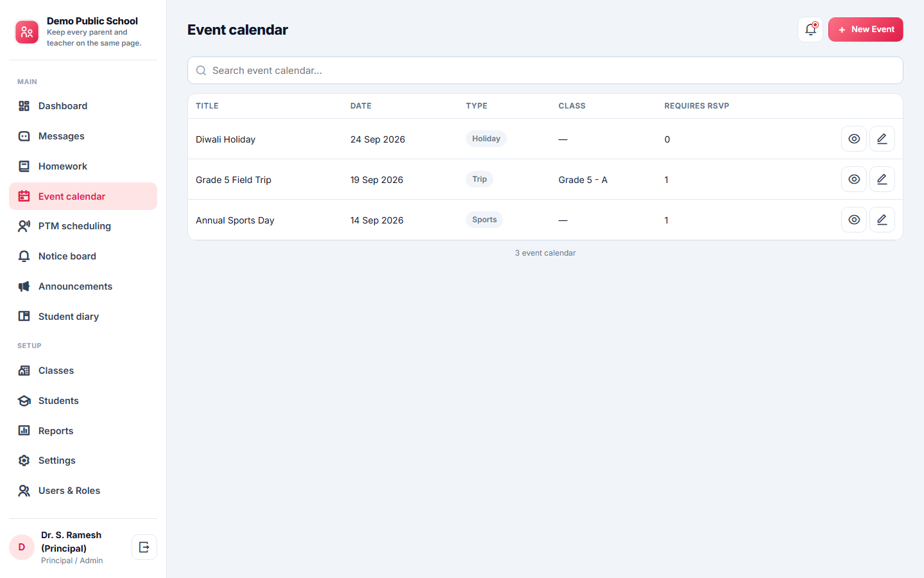924x578 pixels.
Task: Open Settings page
Action: coord(83,460)
